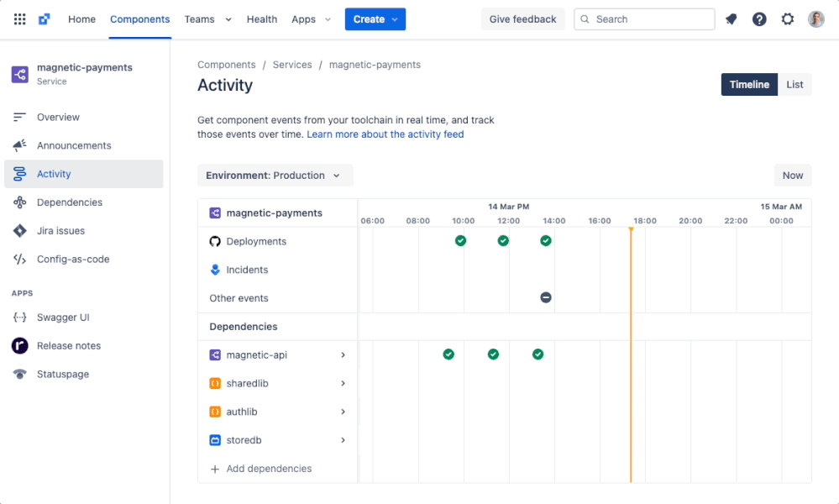The image size is (839, 504).
Task: Click the magnetic-payments breadcrumb link
Action: 375,65
